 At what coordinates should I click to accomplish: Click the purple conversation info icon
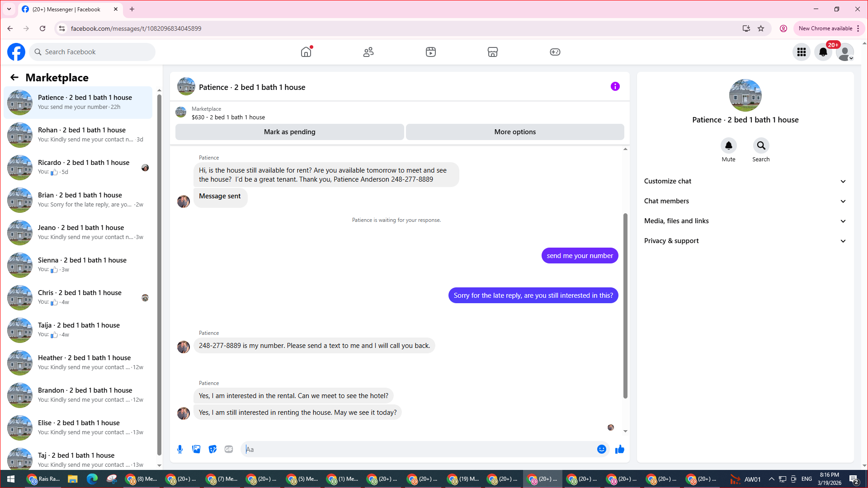tap(615, 86)
